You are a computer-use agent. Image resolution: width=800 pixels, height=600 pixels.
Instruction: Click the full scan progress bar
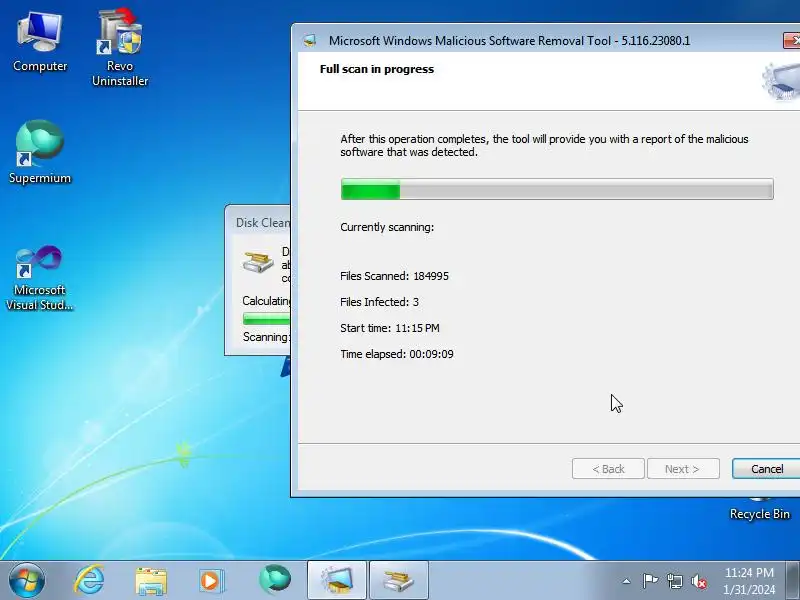557,189
